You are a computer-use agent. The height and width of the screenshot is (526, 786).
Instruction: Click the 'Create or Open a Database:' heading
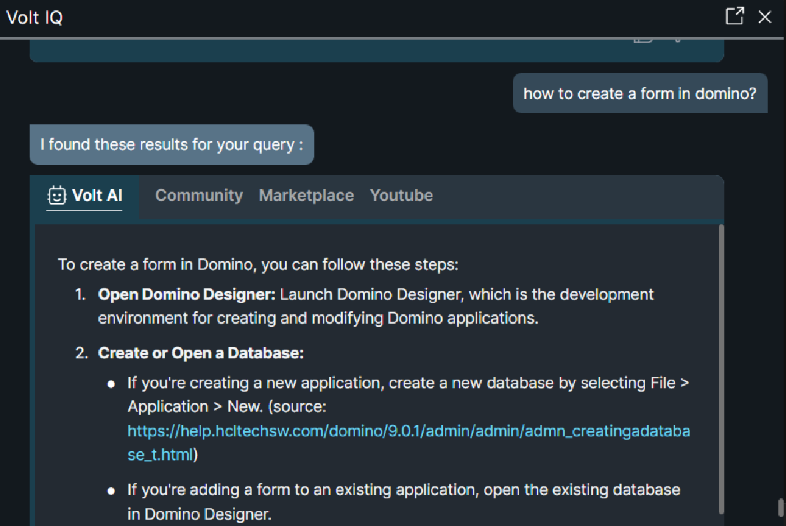[200, 353]
